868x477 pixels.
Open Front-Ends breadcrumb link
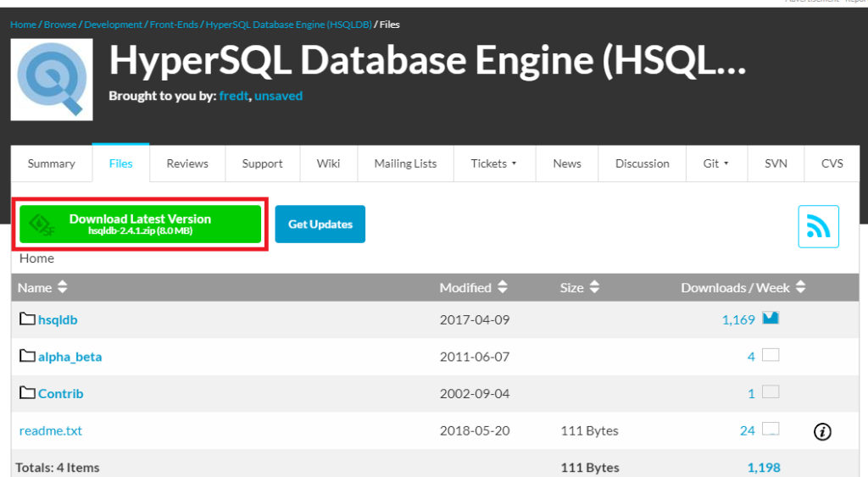[x=174, y=25]
